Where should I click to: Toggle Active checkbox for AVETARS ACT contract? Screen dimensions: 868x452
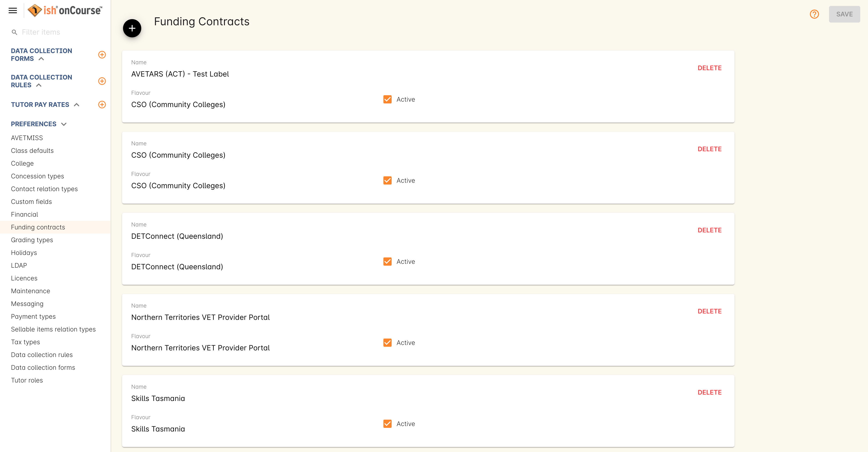click(x=388, y=99)
